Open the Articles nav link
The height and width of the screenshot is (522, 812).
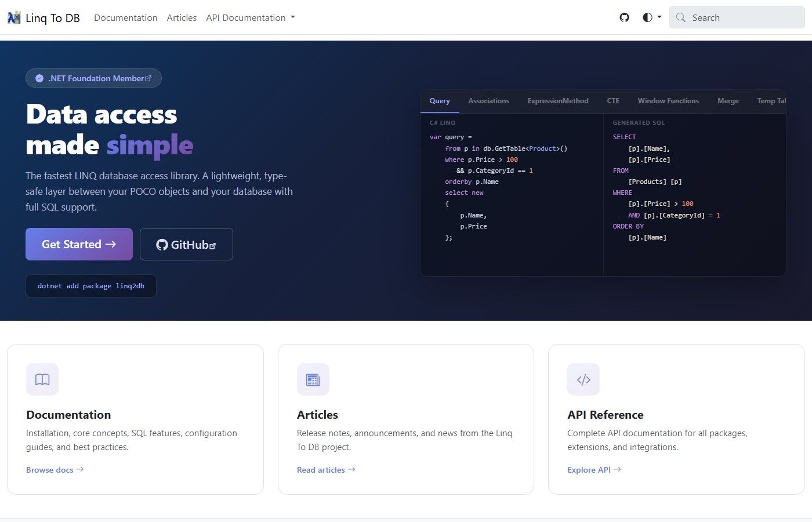(182, 17)
